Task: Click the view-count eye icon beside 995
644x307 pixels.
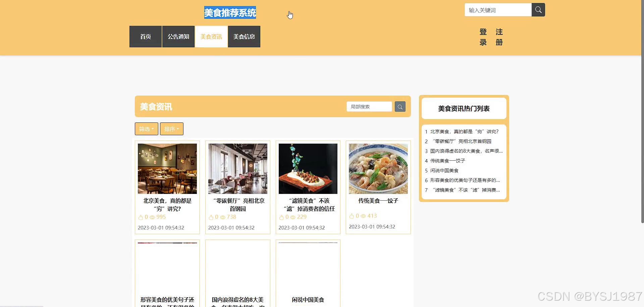Action: [x=152, y=217]
